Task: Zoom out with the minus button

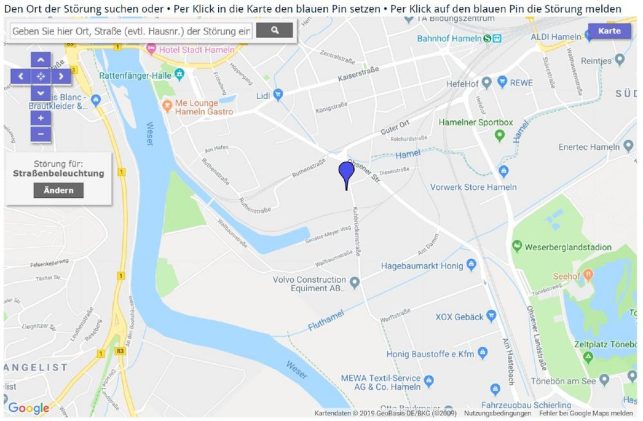Action: 41,134
